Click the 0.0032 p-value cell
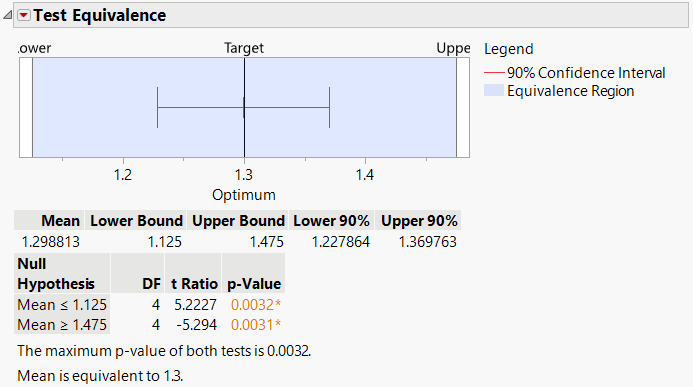 tap(255, 305)
